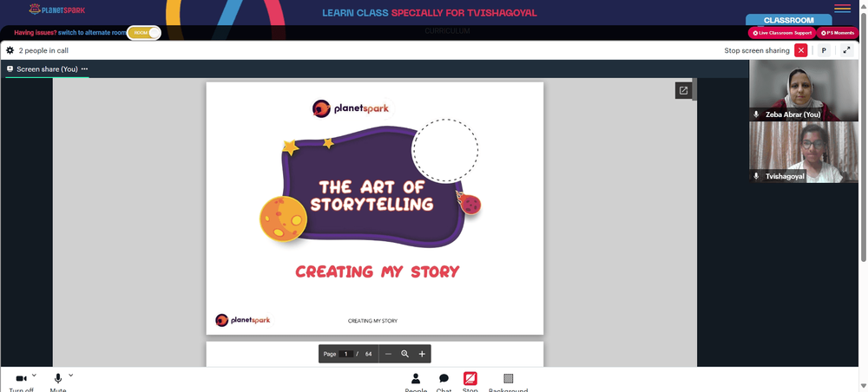Viewport: 868px width, 392px height.
Task: Expand camera options chevron
Action: [x=34, y=376]
